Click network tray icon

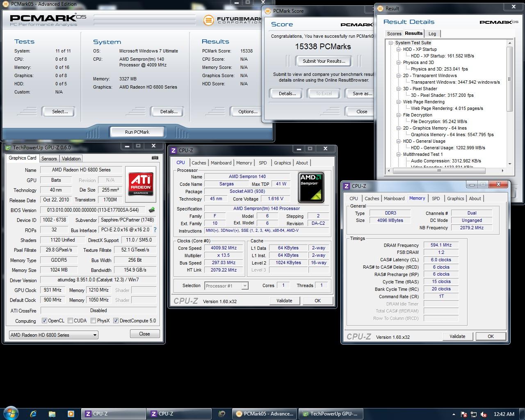pyautogui.click(x=474, y=414)
